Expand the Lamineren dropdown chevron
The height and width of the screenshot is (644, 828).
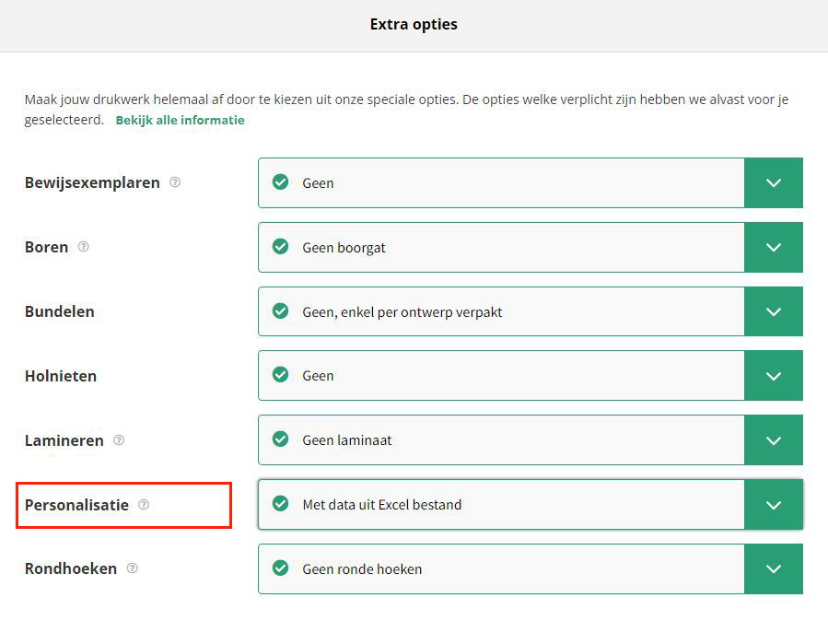tap(774, 440)
